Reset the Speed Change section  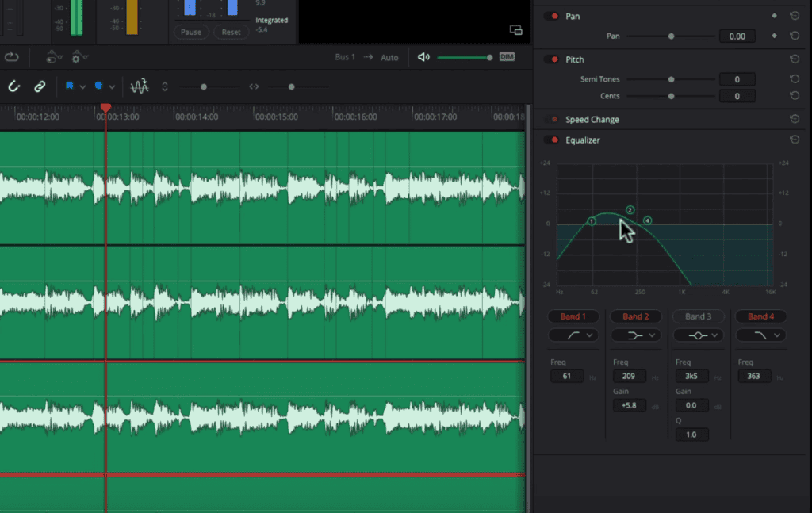(795, 119)
